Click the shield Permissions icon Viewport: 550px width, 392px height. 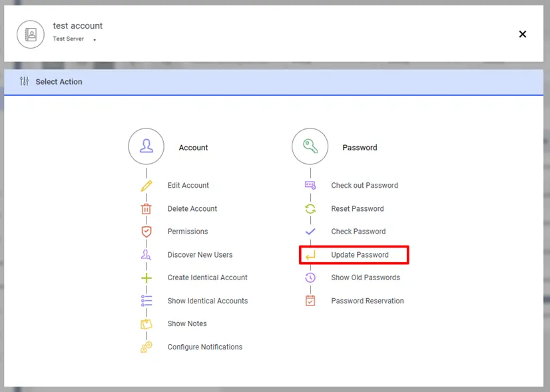(x=146, y=232)
